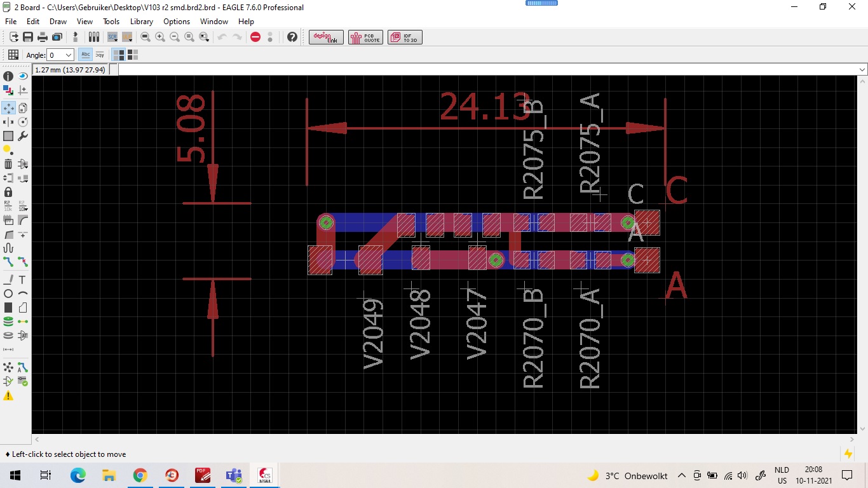The width and height of the screenshot is (868, 488).
Task: Open the Errors warning tool
Action: coord(8,396)
